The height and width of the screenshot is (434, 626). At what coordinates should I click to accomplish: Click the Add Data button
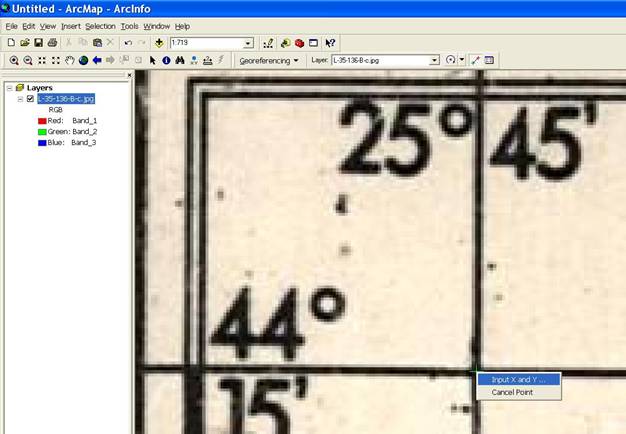[160, 43]
